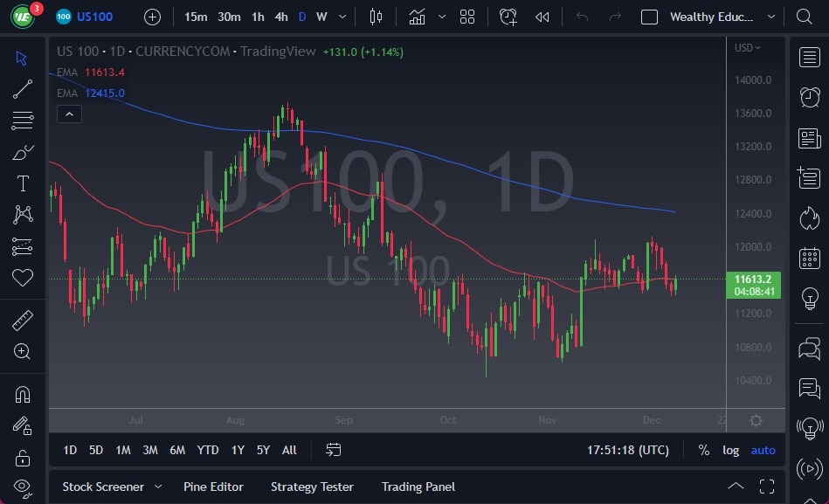Select the magnet mode icon
Image resolution: width=829 pixels, height=504 pixels.
click(x=23, y=394)
